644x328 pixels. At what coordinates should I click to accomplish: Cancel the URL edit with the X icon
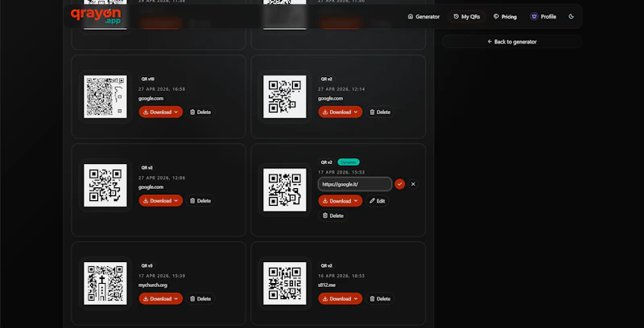click(413, 184)
